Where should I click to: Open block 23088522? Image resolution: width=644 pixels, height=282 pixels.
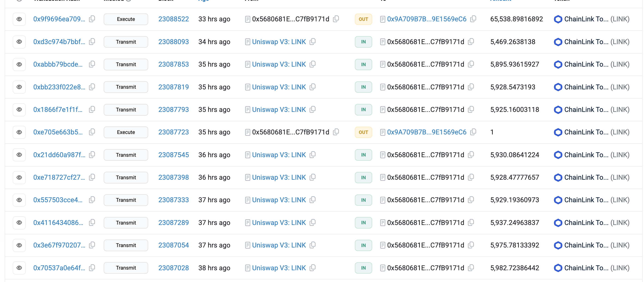[174, 19]
